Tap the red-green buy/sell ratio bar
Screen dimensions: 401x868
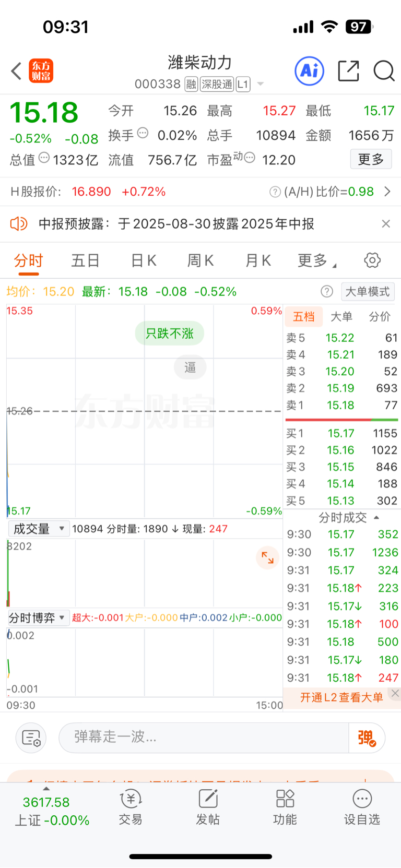[x=342, y=419]
